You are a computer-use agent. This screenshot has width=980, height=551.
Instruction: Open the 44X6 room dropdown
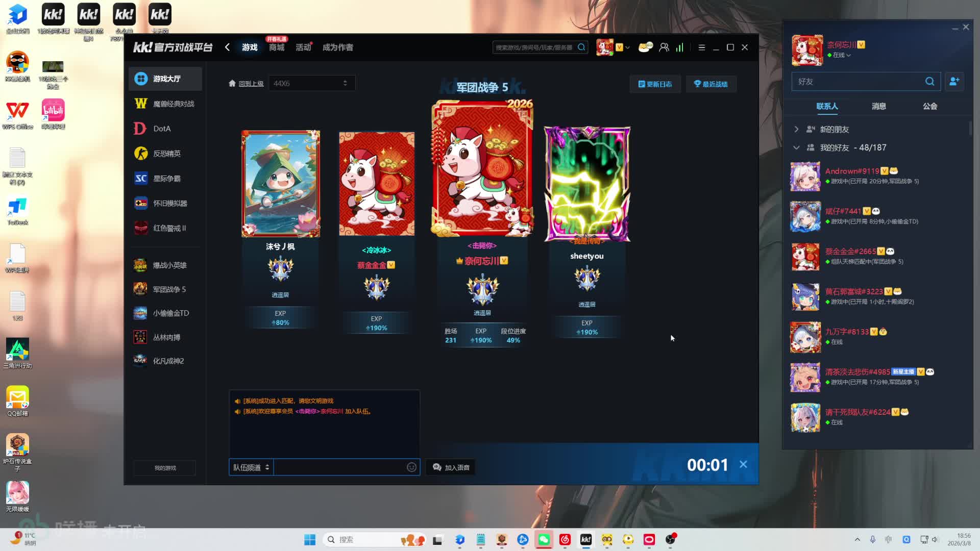coord(311,83)
